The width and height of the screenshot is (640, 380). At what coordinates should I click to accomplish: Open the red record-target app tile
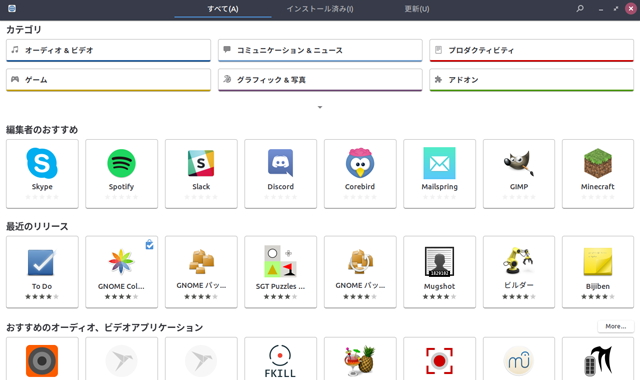tap(439, 359)
